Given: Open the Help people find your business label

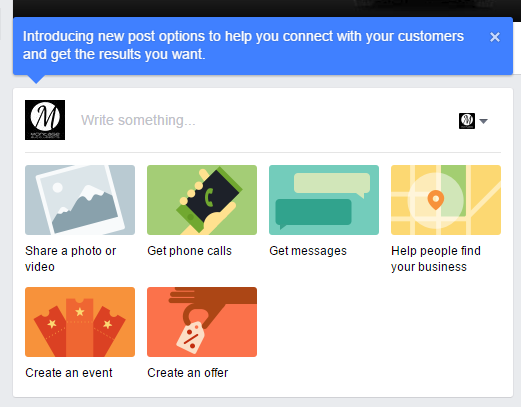Looking at the screenshot, I should 436,259.
